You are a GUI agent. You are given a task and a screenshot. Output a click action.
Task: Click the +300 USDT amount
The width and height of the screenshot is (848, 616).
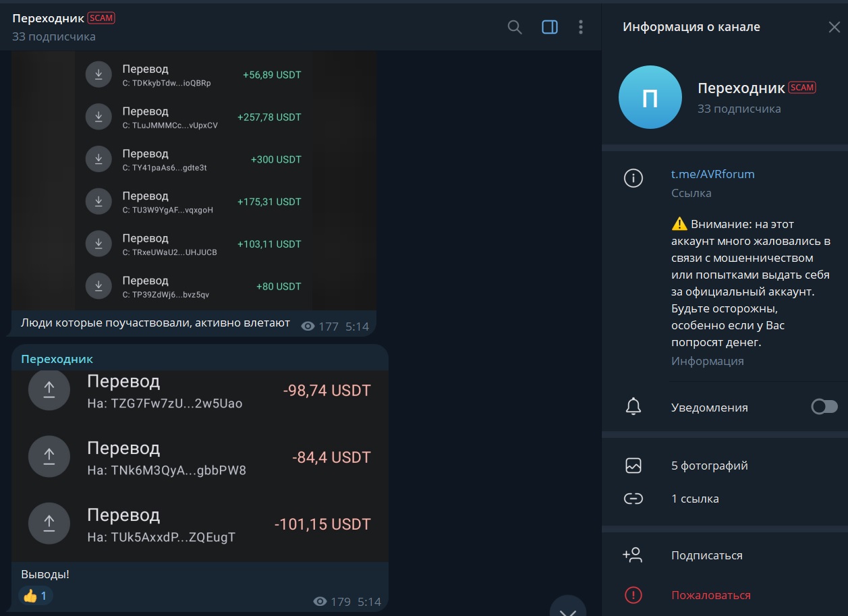point(276,160)
